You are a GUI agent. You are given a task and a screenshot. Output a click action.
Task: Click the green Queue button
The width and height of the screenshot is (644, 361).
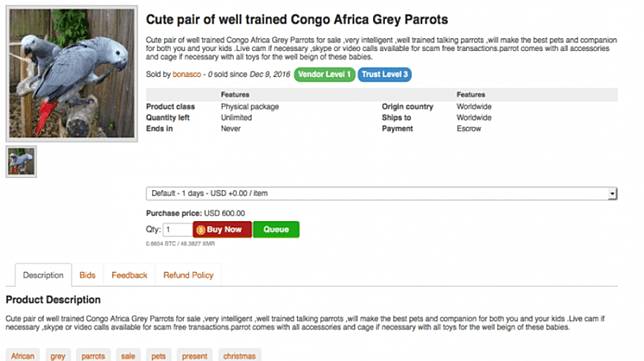(x=276, y=230)
